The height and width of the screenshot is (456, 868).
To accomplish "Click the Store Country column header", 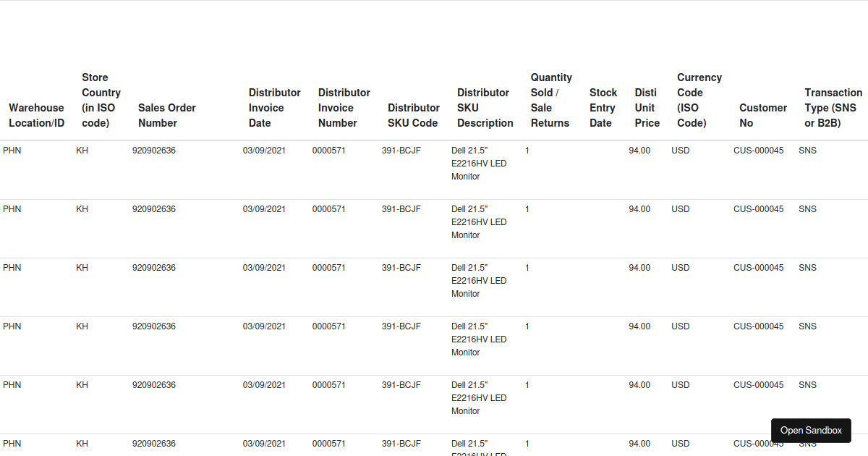I will click(101, 100).
